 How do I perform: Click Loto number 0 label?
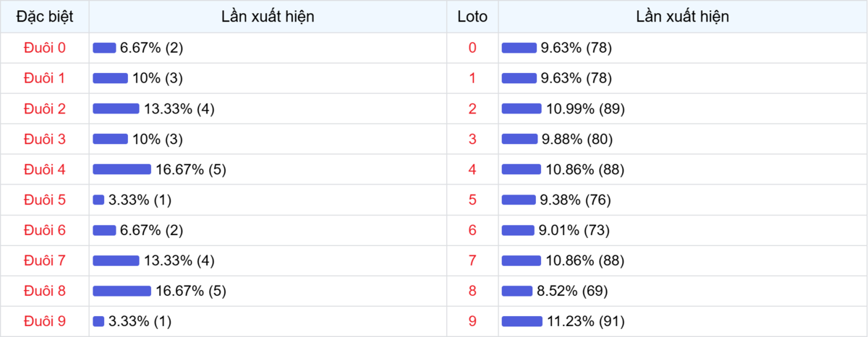pyautogui.click(x=472, y=48)
